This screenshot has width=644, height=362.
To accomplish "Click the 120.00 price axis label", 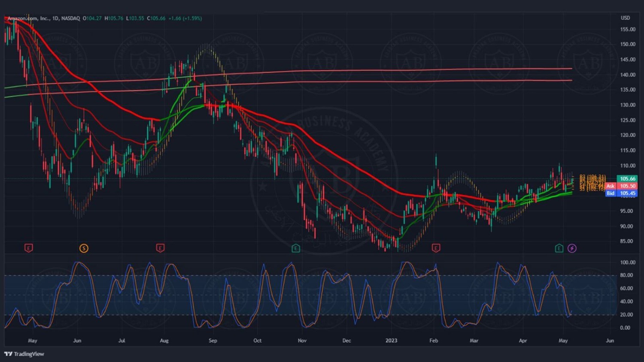I will pyautogui.click(x=628, y=135).
